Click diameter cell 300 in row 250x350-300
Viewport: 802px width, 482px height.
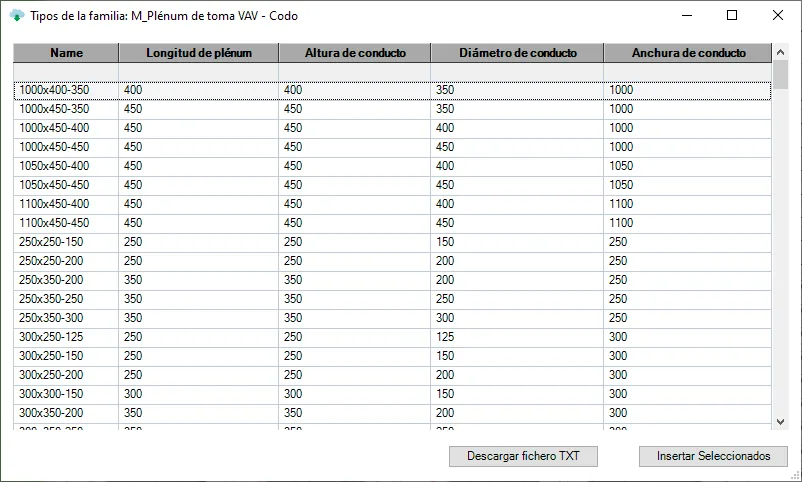517,318
